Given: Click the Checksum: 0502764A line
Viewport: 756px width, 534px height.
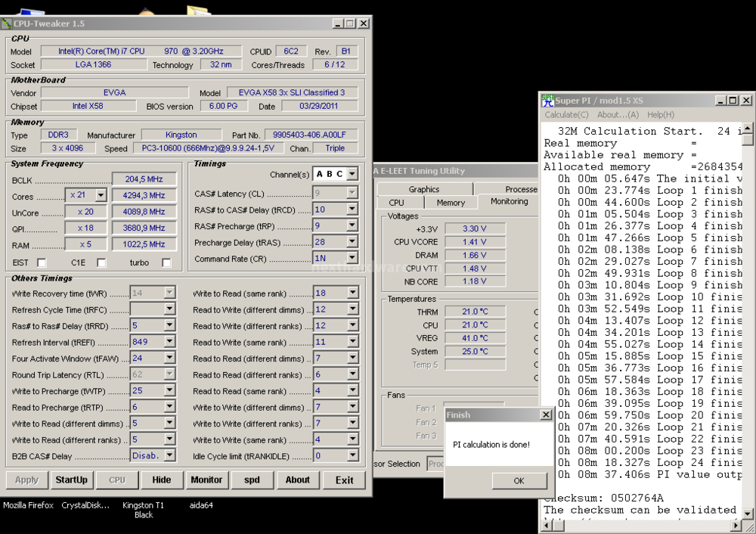Looking at the screenshot, I should [x=603, y=498].
